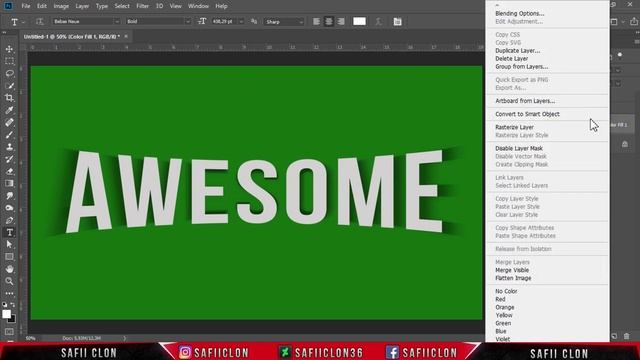Image resolution: width=640 pixels, height=360 pixels.
Task: Select the Crop tool
Action: (9, 98)
